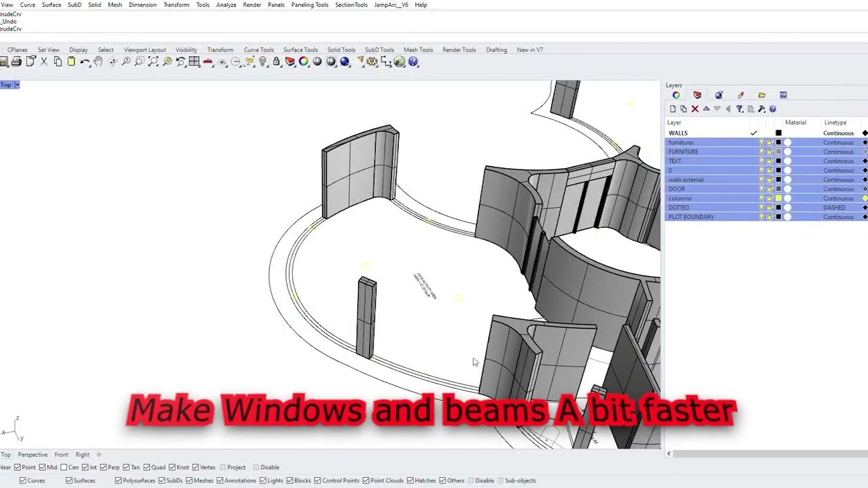Click the color wheel icon in main toolbar
This screenshot has width=868, height=488.
[303, 62]
